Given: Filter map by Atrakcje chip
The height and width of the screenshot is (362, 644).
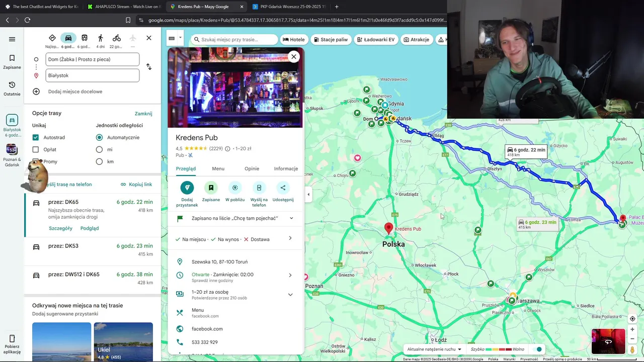Looking at the screenshot, I should pos(416,39).
